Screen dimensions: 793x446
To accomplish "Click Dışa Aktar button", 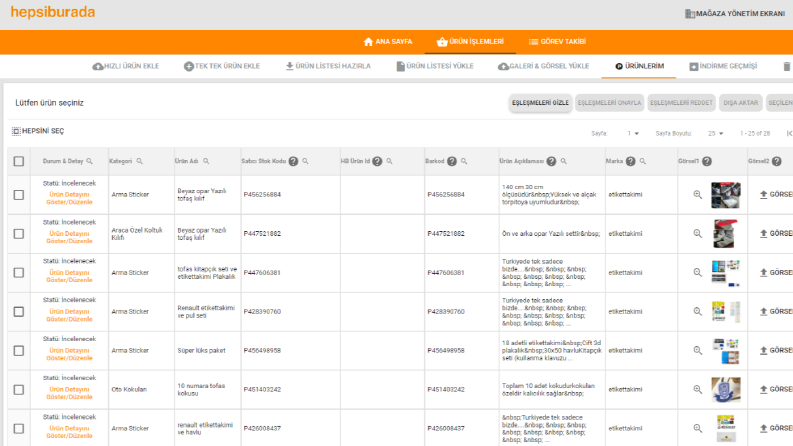I will point(740,103).
